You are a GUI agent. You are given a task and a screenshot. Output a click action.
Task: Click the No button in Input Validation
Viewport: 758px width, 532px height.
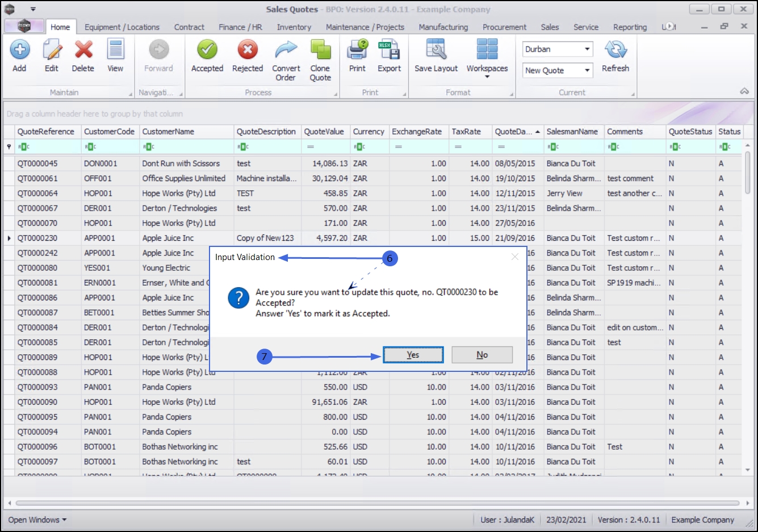[x=482, y=355]
